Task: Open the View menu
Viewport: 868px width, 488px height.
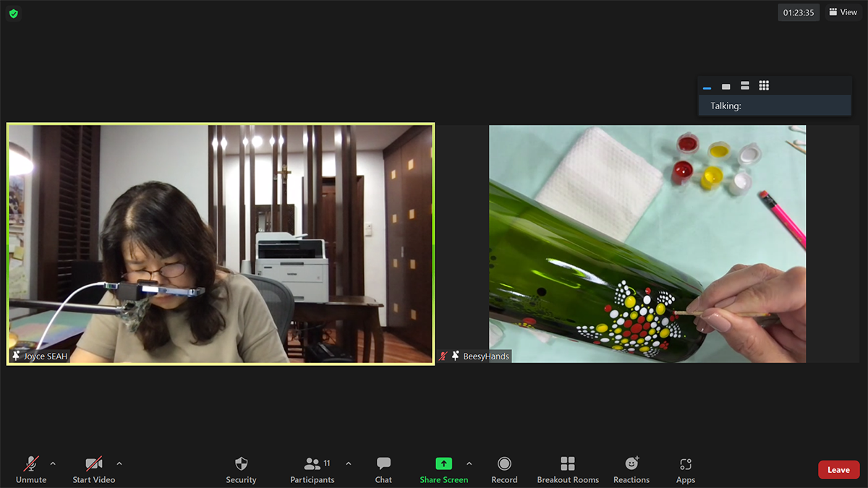Action: [x=842, y=12]
